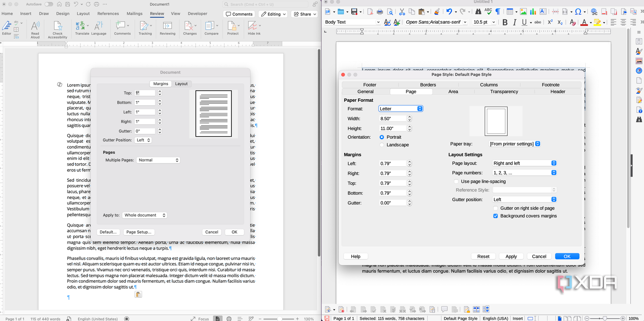The image size is (644, 321).
Task: Open the Page layout dropdown
Action: click(524, 163)
